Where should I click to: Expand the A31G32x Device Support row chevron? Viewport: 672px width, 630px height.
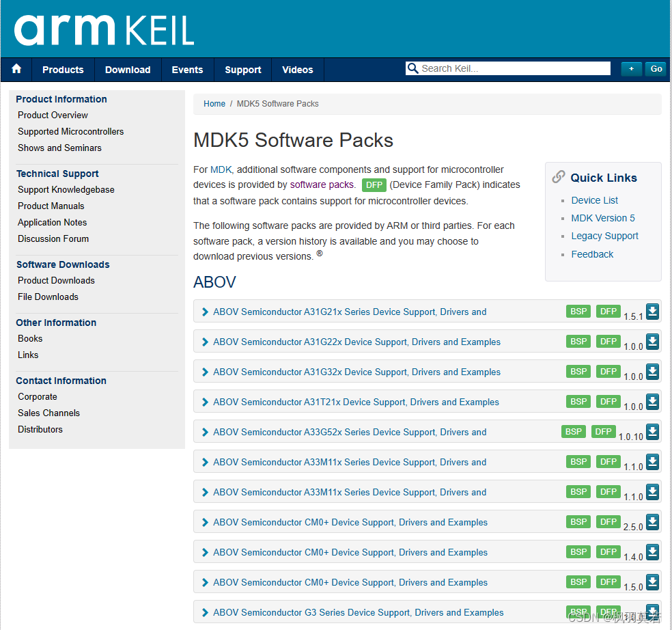[205, 372]
